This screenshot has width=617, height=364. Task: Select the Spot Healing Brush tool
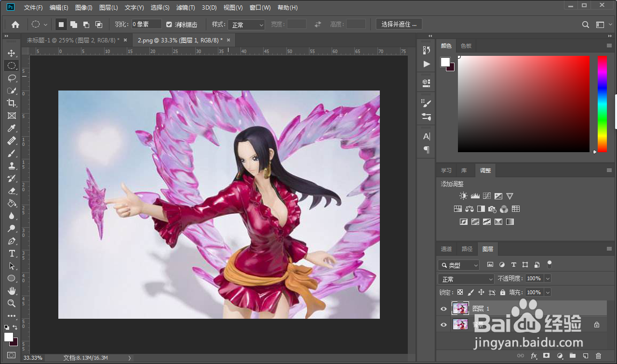pos(12,141)
